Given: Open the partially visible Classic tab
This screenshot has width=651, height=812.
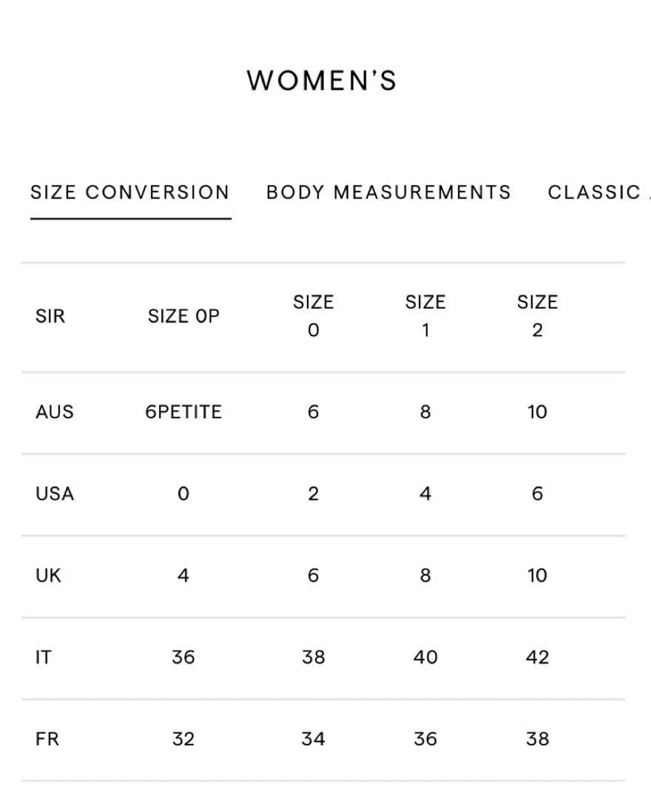Looking at the screenshot, I should 598,192.
